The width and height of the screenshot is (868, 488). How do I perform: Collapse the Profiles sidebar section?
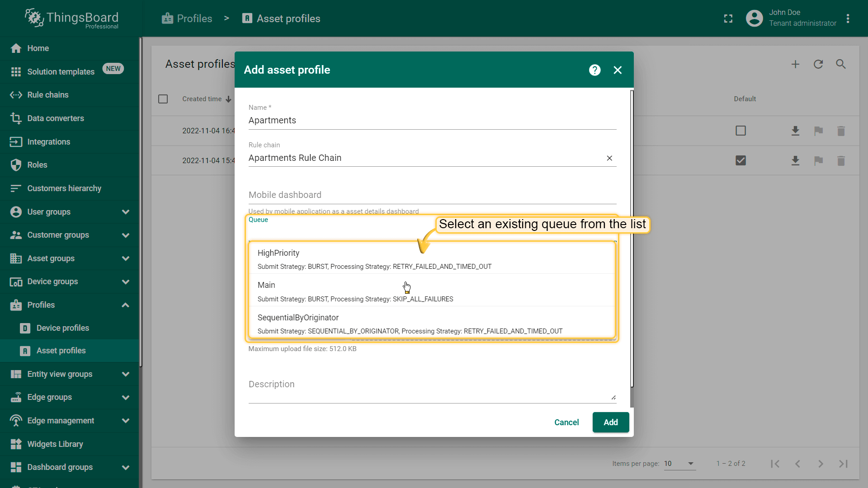(x=125, y=305)
